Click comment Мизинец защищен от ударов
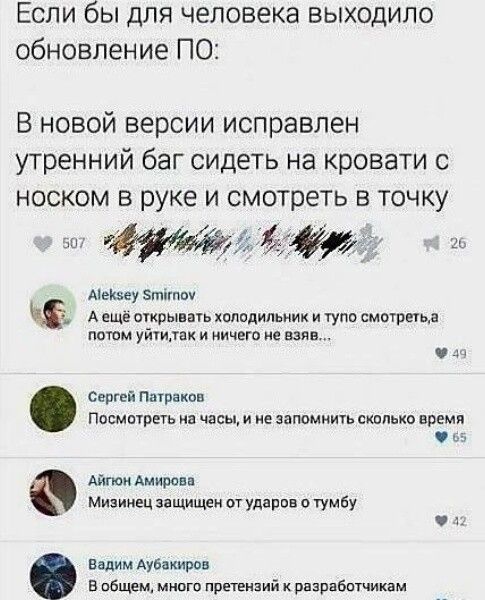 [222, 502]
